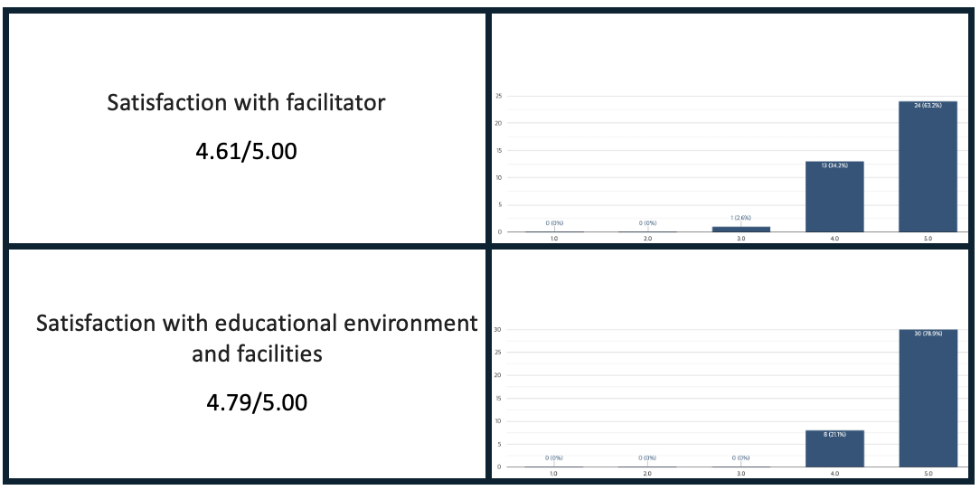Click the 8 (21.1%) bar in environment chart
Screen dimensions: 980x490
834,448
